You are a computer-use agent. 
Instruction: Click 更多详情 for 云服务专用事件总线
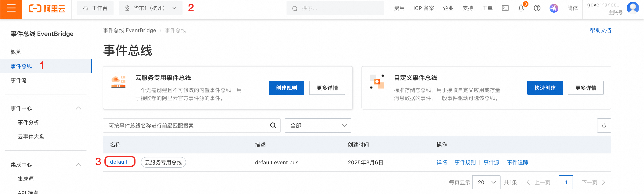click(x=327, y=88)
